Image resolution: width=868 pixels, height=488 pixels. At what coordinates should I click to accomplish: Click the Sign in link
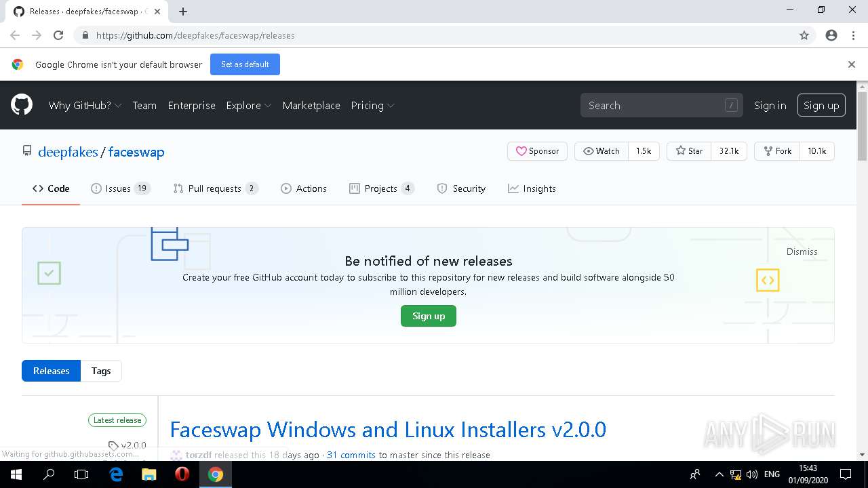click(770, 105)
